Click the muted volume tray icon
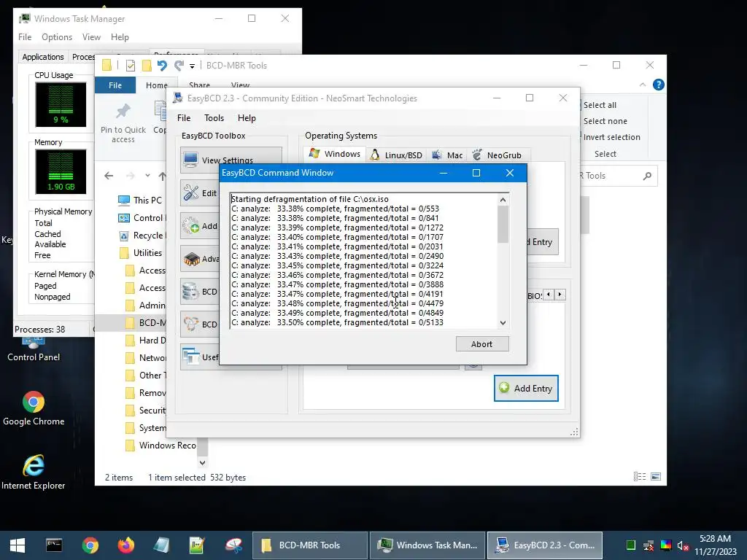 [x=683, y=545]
